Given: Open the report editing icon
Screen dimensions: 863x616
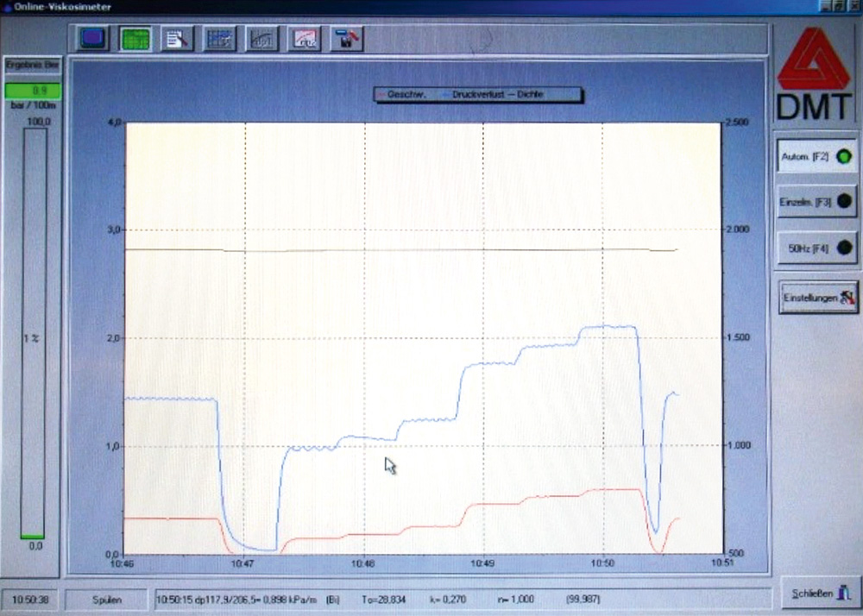Looking at the screenshot, I should coord(177,38).
